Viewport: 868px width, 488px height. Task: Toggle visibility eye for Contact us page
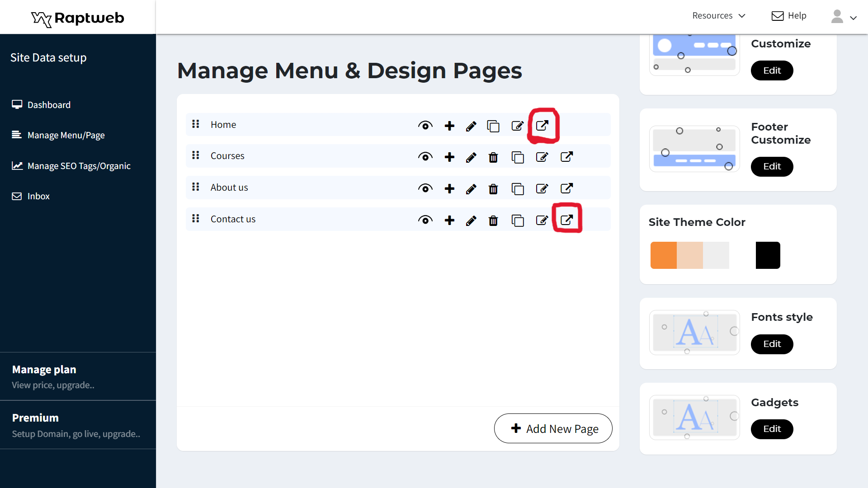tap(425, 220)
